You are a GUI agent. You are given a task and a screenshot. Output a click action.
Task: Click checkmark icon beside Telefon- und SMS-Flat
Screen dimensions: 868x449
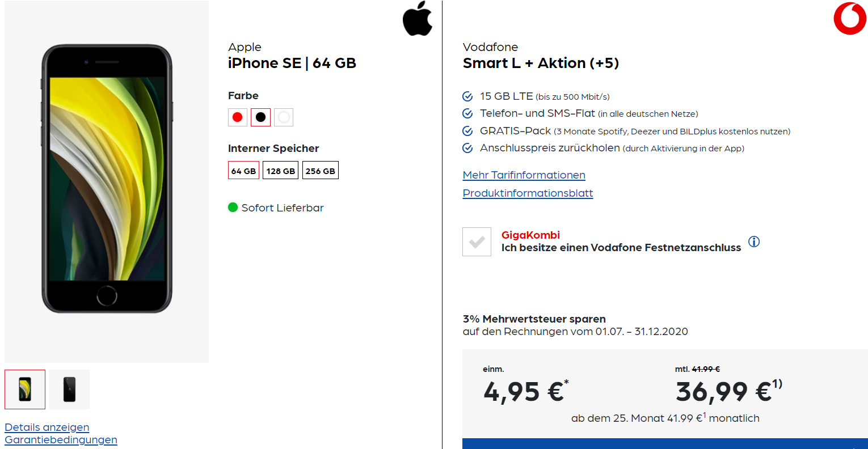[x=467, y=113]
